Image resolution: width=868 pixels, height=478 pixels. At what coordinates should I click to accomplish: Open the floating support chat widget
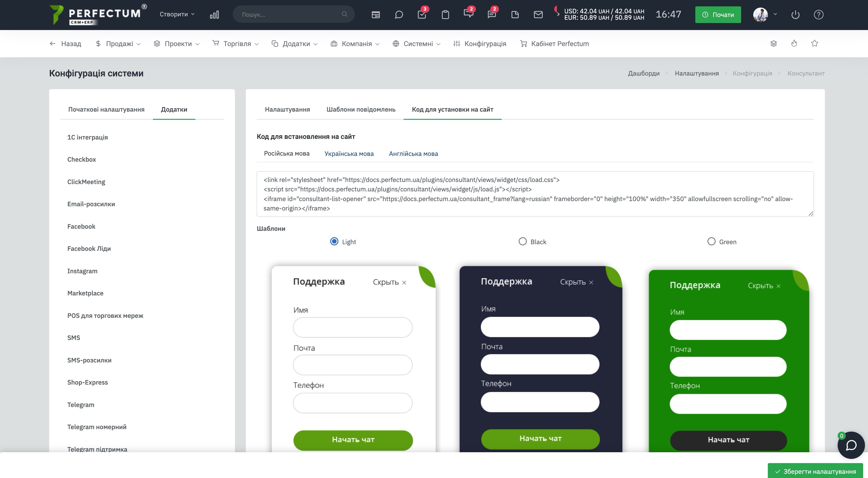(851, 445)
